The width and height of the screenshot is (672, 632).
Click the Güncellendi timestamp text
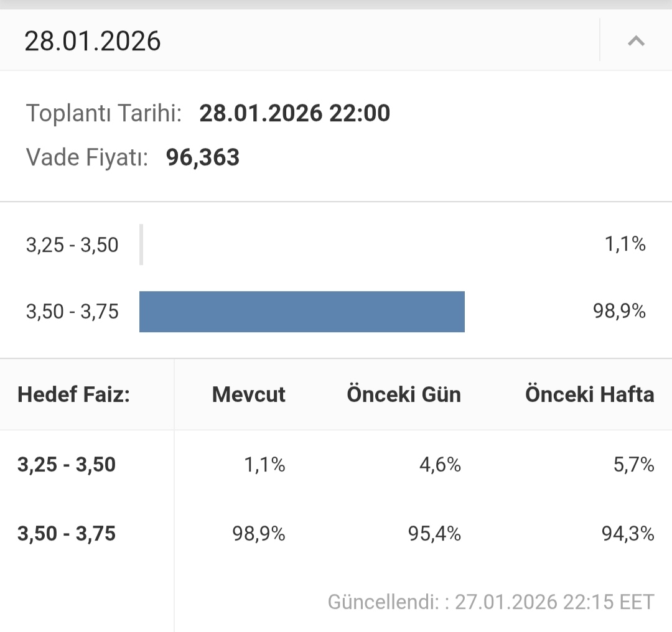click(491, 602)
